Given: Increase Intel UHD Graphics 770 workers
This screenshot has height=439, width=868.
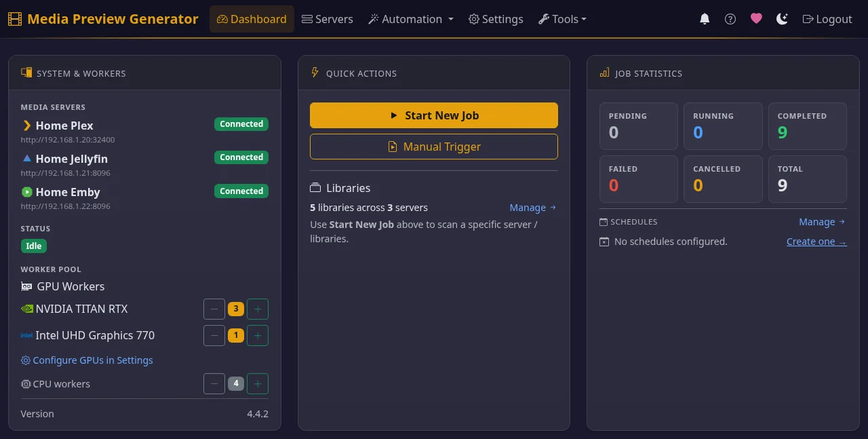Looking at the screenshot, I should pyautogui.click(x=258, y=335).
